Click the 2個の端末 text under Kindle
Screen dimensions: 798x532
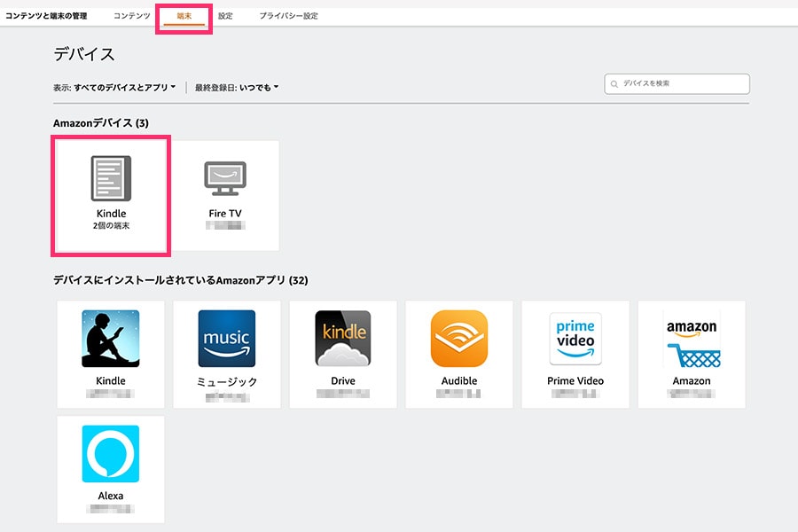pos(111,225)
